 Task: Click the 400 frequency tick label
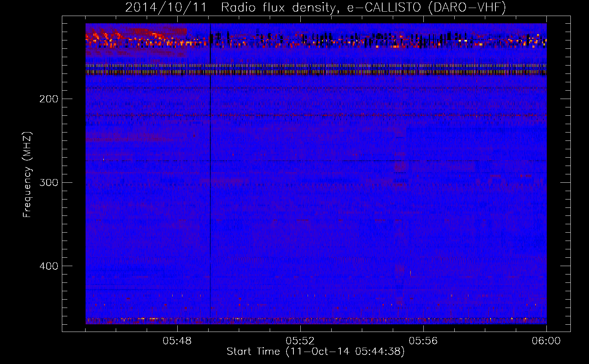point(49,266)
